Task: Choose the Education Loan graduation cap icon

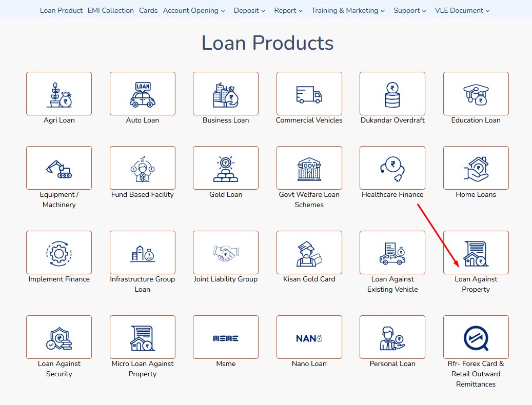Action: 476,94
